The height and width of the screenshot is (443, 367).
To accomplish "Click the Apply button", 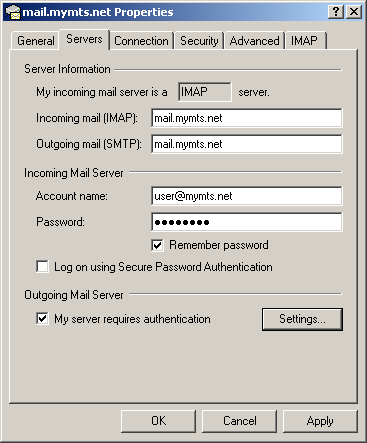I will 320,421.
